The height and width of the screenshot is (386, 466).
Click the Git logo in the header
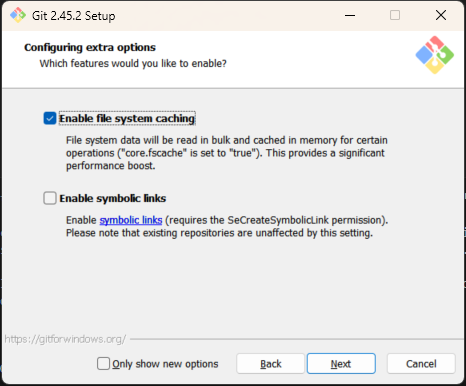tap(435, 55)
